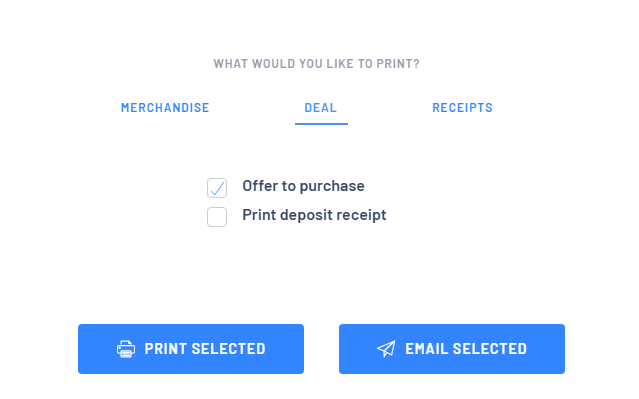Click the "PRINT SELECTED" button text

pos(205,349)
